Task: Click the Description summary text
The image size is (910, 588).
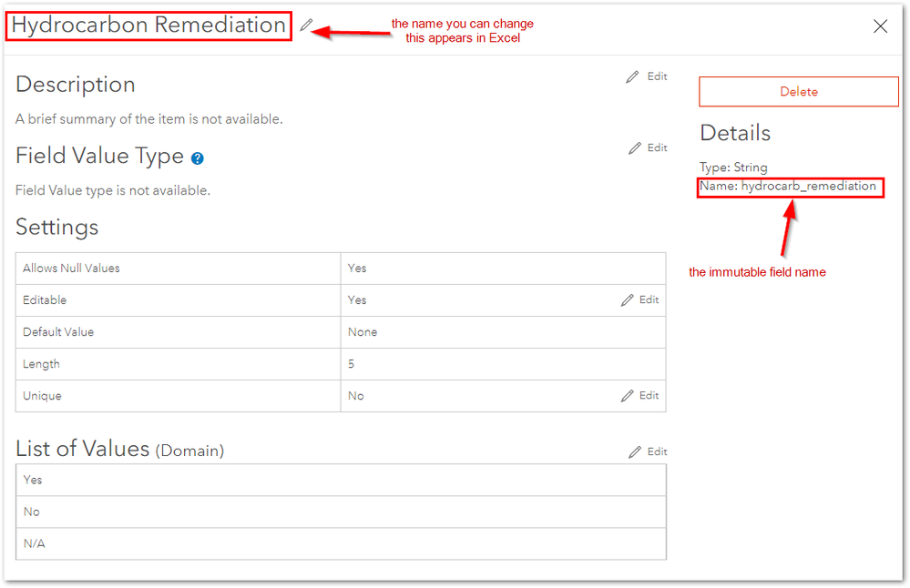Action: tap(149, 119)
